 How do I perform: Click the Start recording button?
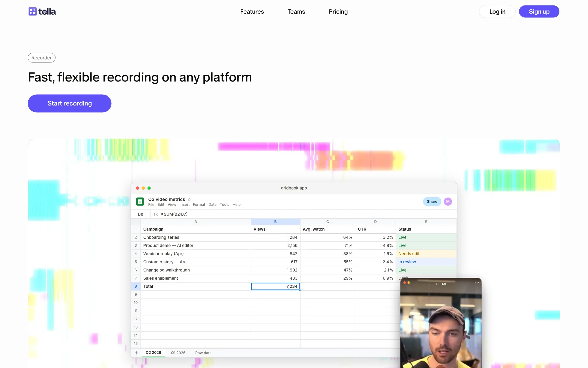(x=69, y=103)
